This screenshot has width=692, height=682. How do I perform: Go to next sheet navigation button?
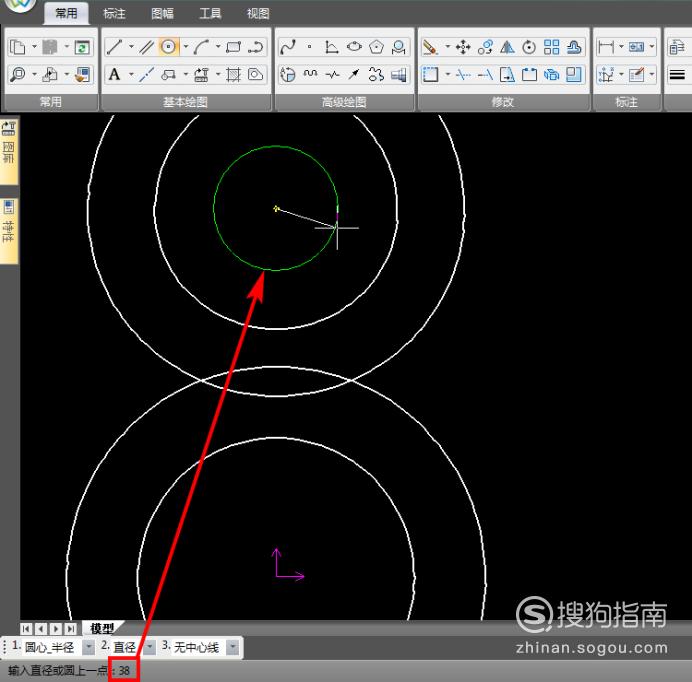pyautogui.click(x=56, y=629)
